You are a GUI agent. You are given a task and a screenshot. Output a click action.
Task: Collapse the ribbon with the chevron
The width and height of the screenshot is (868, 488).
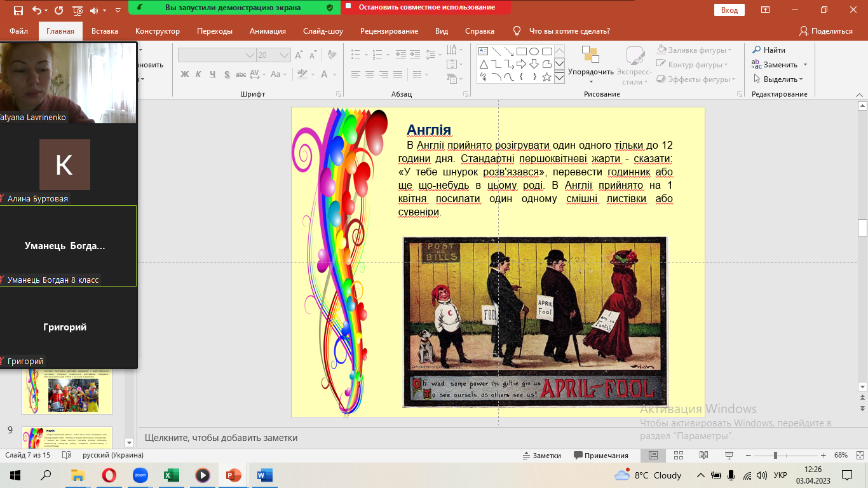tap(860, 94)
